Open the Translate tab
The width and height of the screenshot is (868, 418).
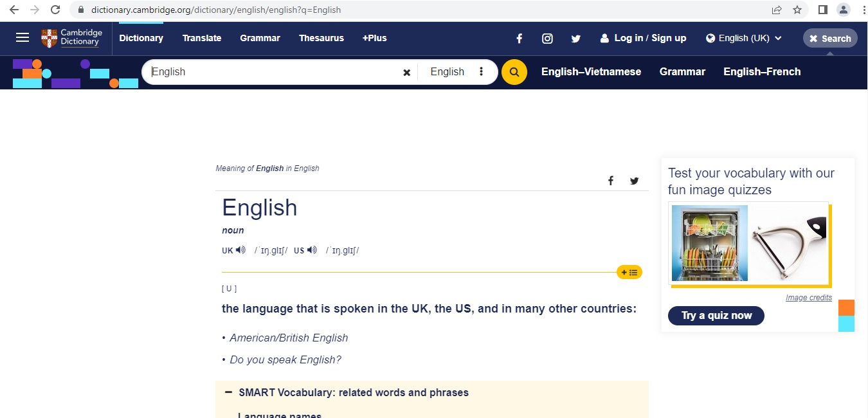(201, 39)
